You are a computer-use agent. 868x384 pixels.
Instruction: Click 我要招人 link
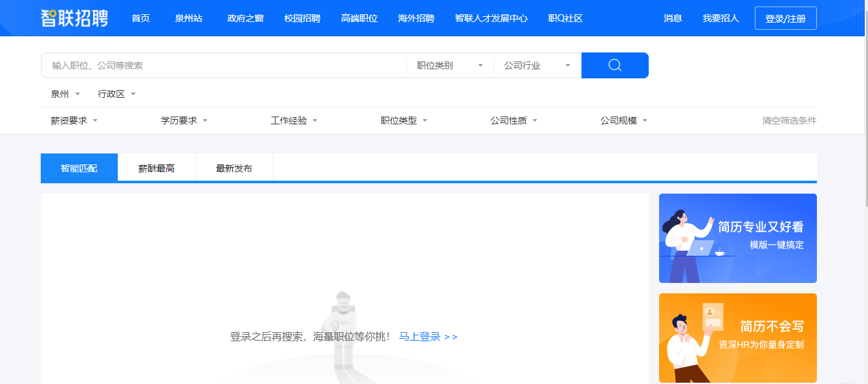point(721,18)
